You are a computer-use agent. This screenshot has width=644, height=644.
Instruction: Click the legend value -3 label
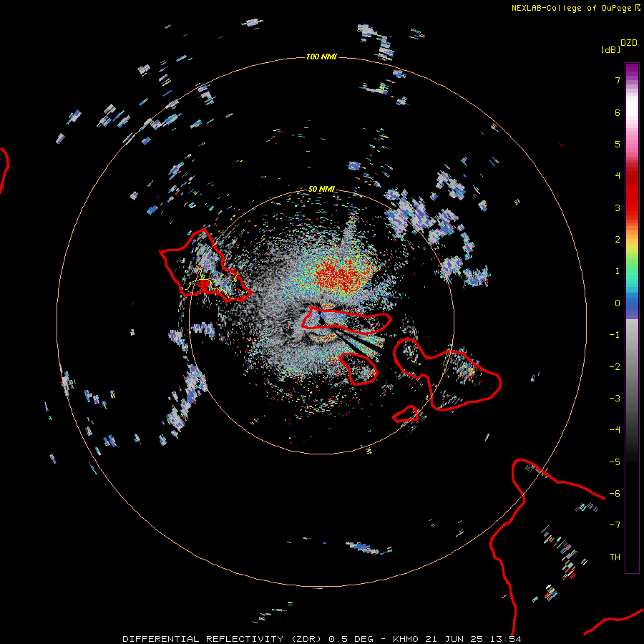point(615,399)
